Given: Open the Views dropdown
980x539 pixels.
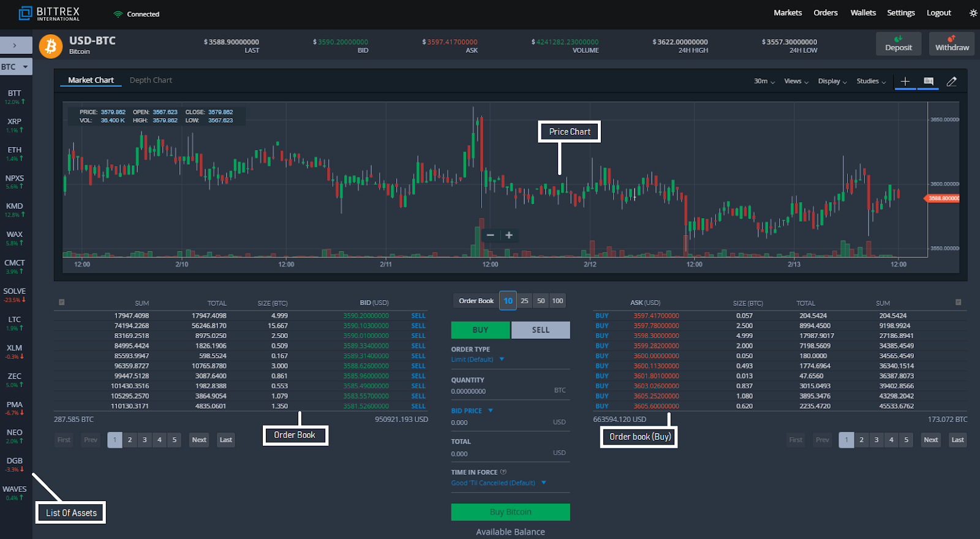Looking at the screenshot, I should (x=796, y=81).
